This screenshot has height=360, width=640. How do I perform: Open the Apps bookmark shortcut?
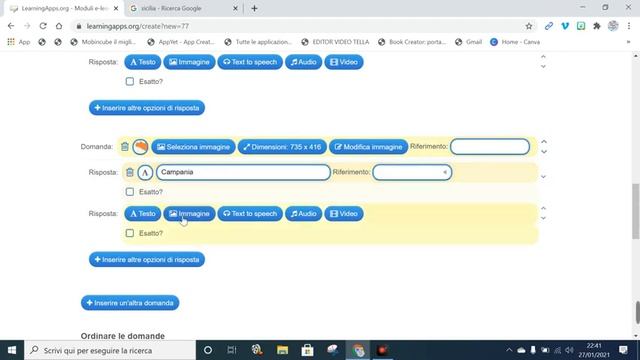tap(19, 42)
